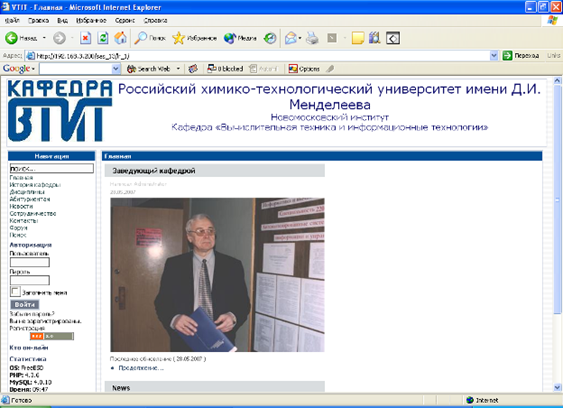Click the Search magnifier toolbar icon
The height and width of the screenshot is (408, 563).
(140, 38)
